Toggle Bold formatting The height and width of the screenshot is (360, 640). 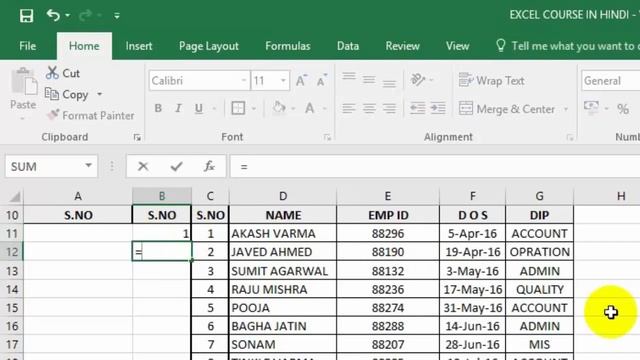click(x=158, y=108)
